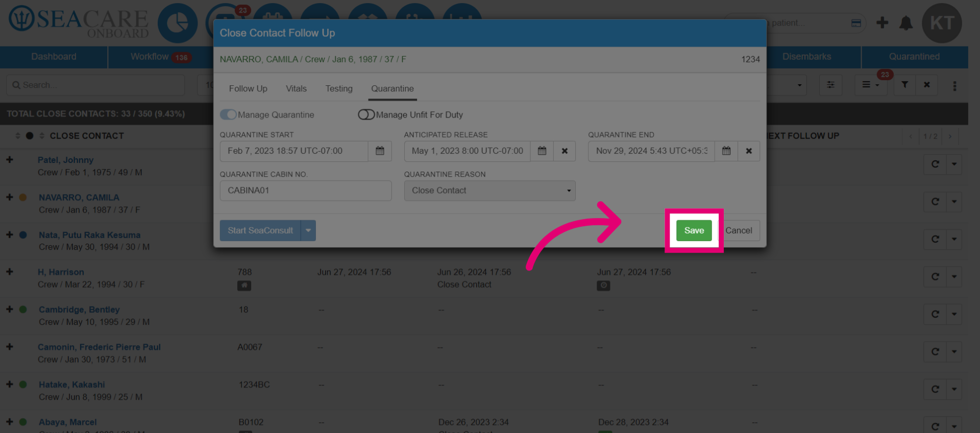Open the Testing tab
The image size is (980, 433).
(x=339, y=88)
